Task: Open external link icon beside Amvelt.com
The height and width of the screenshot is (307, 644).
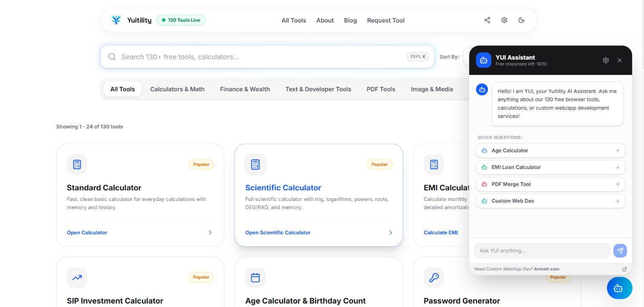Action: [x=624, y=269]
